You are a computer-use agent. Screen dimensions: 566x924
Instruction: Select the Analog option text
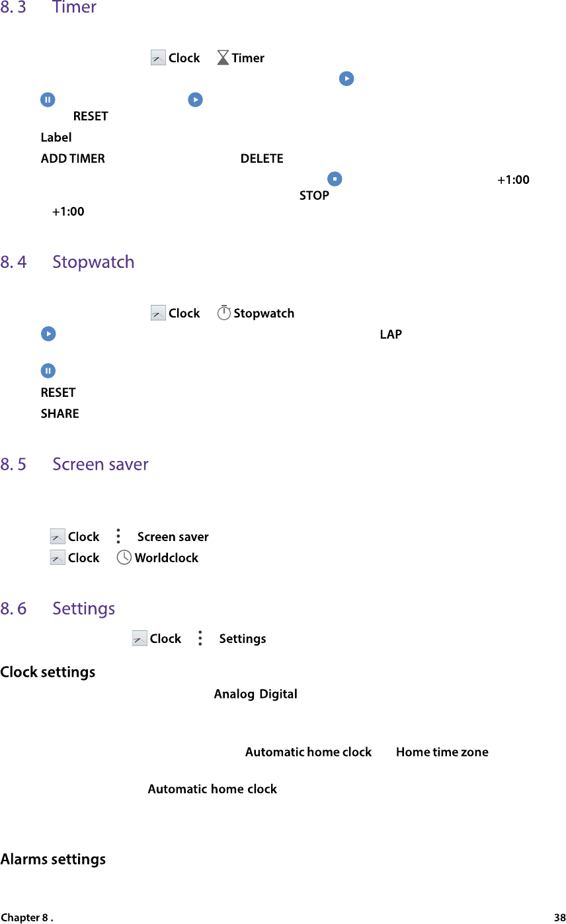(234, 694)
